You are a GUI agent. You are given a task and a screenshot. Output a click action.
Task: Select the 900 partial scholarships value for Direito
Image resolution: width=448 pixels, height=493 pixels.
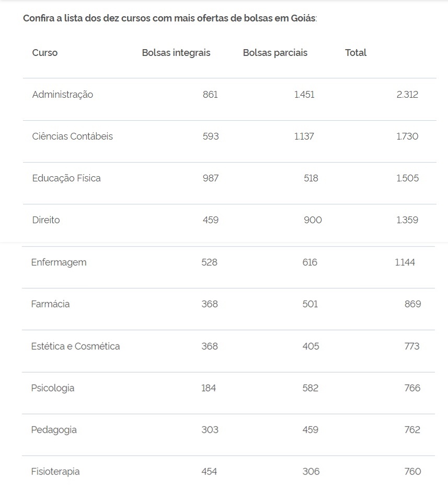point(313,220)
